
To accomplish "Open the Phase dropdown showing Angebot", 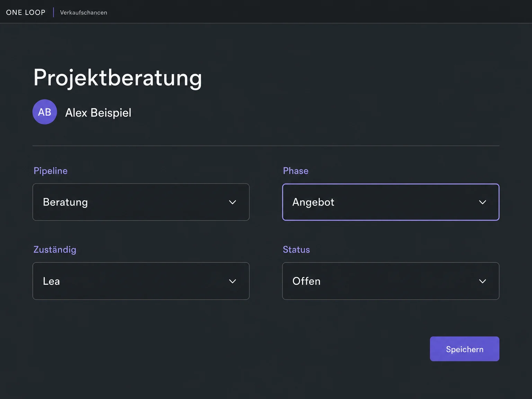I will (391, 202).
